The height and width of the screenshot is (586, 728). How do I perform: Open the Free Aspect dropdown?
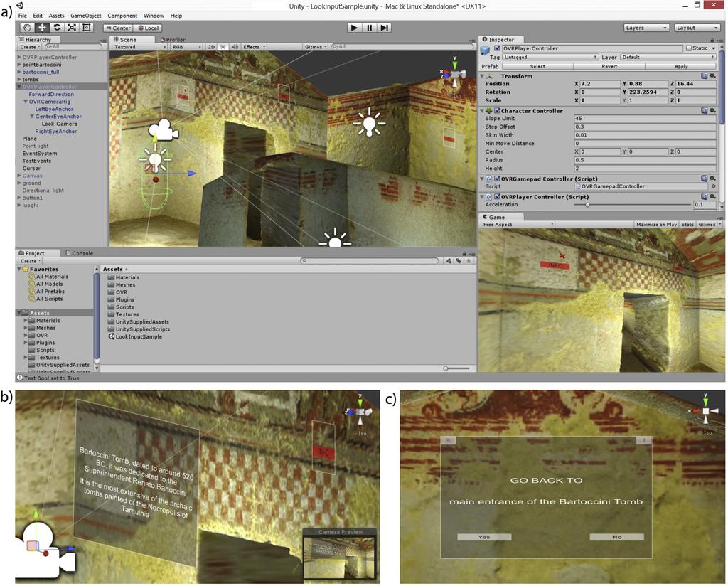(518, 224)
